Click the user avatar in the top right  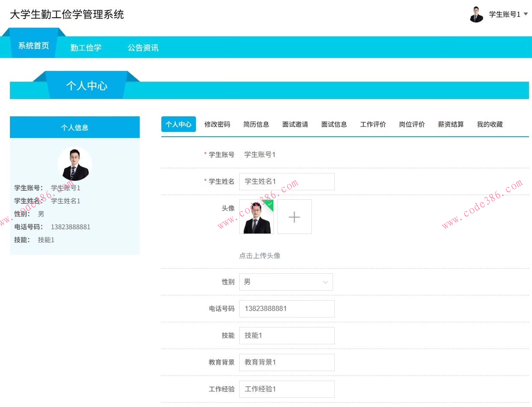(476, 14)
